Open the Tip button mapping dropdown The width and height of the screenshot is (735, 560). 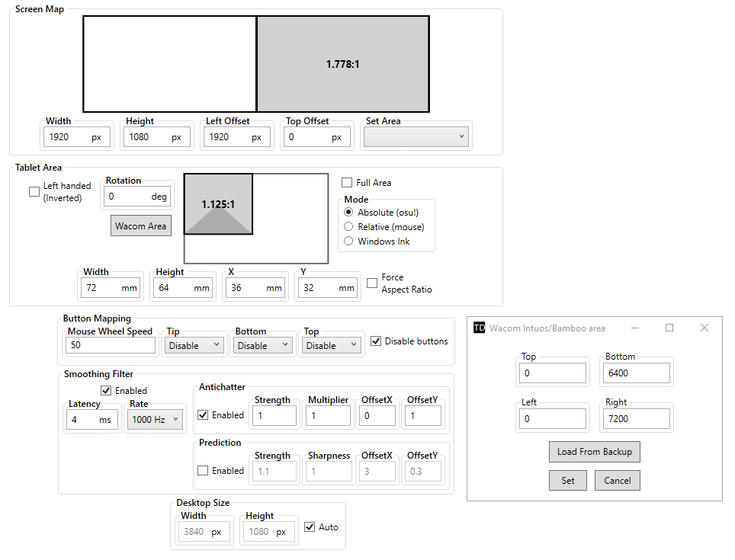[x=194, y=345]
